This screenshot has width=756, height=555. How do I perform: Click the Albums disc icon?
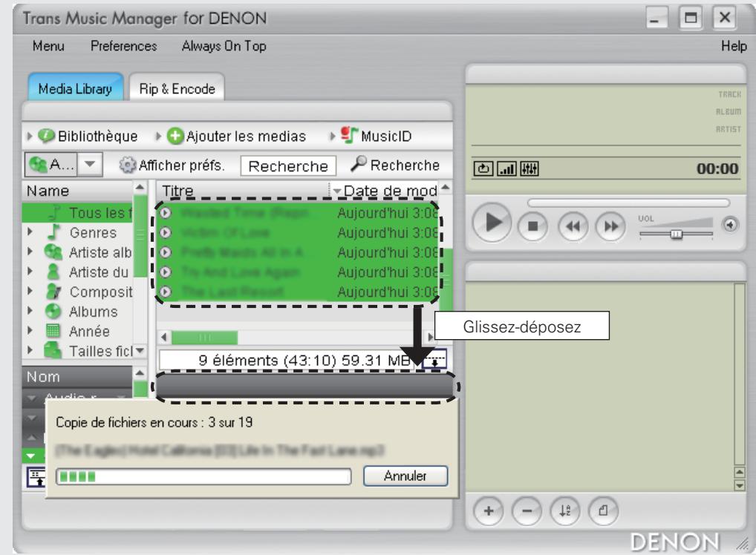tap(53, 311)
